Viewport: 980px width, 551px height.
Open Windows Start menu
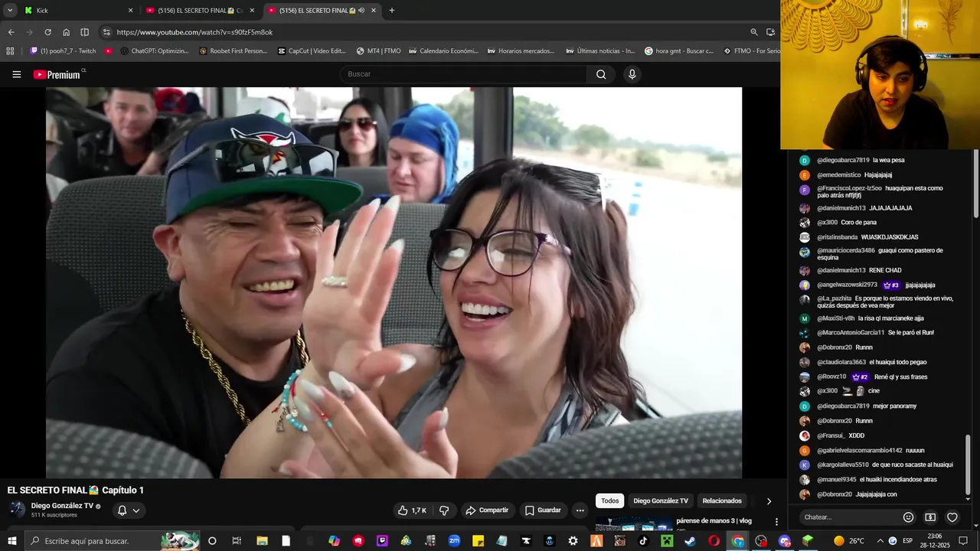pyautogui.click(x=11, y=541)
